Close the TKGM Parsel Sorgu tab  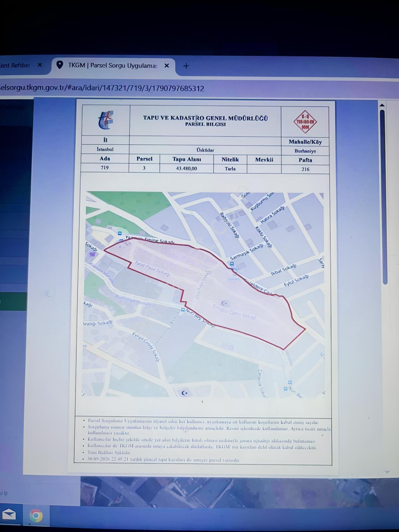167,66
